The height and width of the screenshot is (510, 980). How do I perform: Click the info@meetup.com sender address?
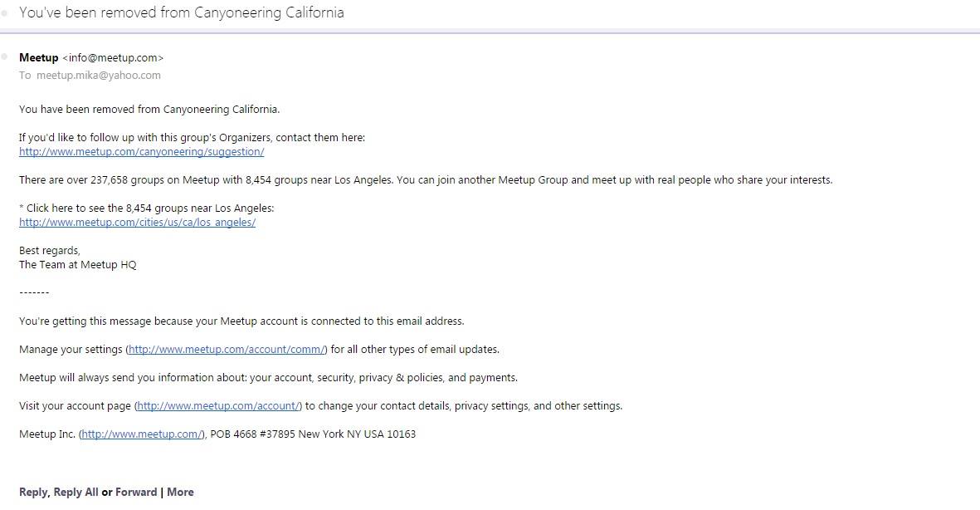coord(113,57)
